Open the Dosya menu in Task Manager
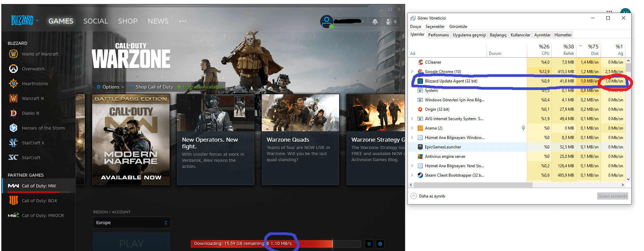Image resolution: width=644 pixels, height=251 pixels. 416,27
